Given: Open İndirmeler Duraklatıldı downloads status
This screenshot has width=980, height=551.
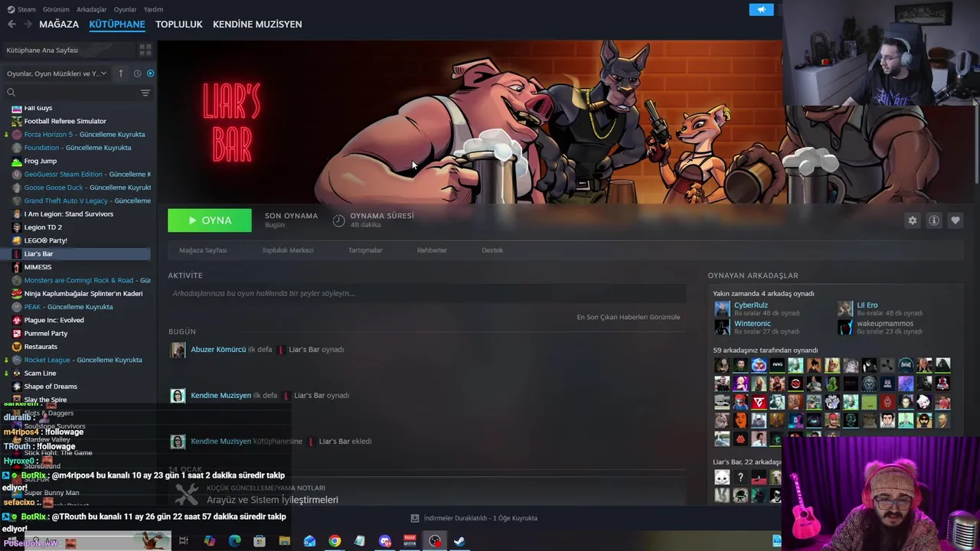Looking at the screenshot, I should tap(475, 518).
